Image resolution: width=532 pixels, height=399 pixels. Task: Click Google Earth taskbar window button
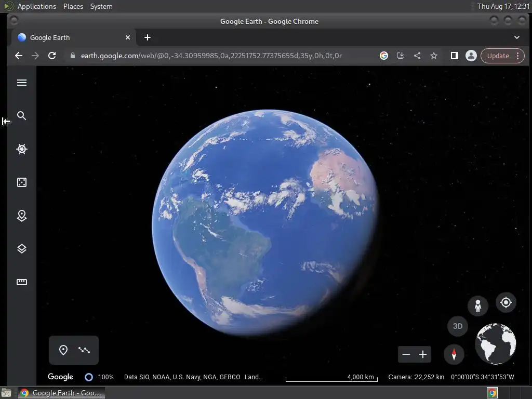coord(62,393)
